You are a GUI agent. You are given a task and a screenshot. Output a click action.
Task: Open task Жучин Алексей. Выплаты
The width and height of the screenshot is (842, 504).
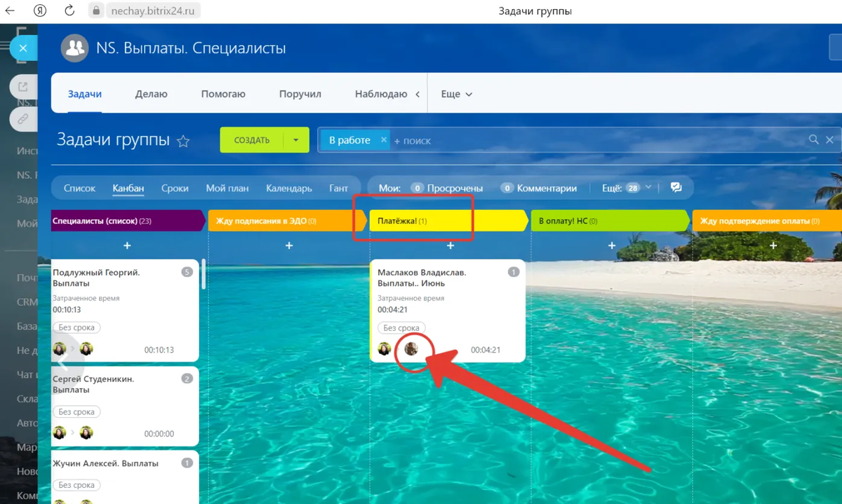(x=105, y=463)
